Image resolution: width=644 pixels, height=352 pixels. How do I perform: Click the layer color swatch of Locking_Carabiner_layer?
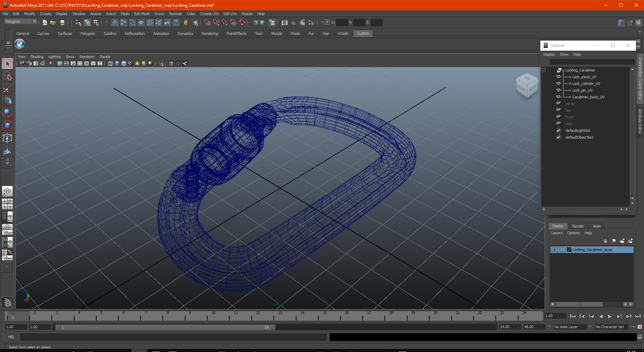pos(569,250)
